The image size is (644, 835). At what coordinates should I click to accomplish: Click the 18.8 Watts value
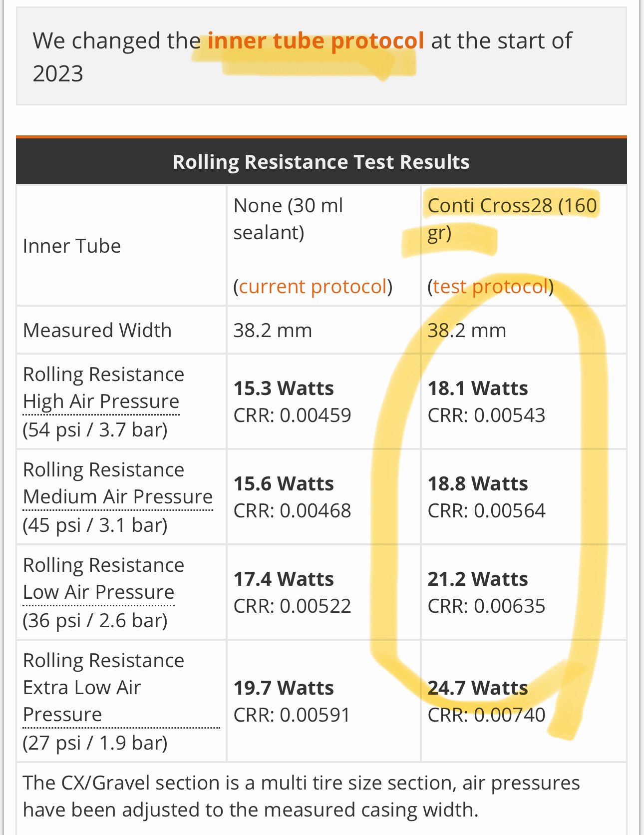(478, 484)
